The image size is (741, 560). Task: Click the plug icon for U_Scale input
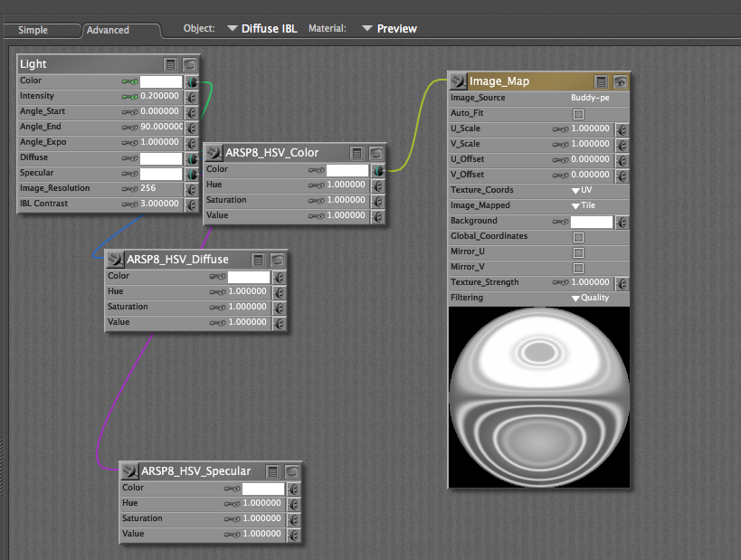[622, 129]
